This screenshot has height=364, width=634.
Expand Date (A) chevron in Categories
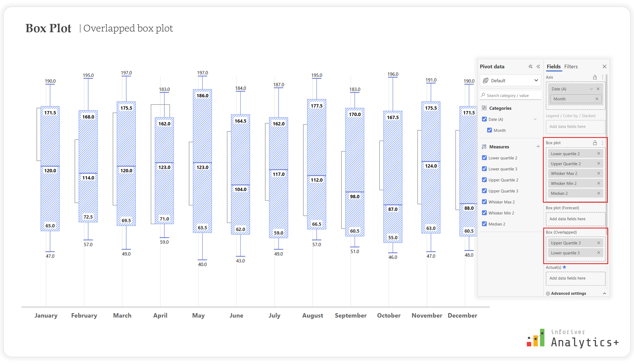tap(535, 119)
